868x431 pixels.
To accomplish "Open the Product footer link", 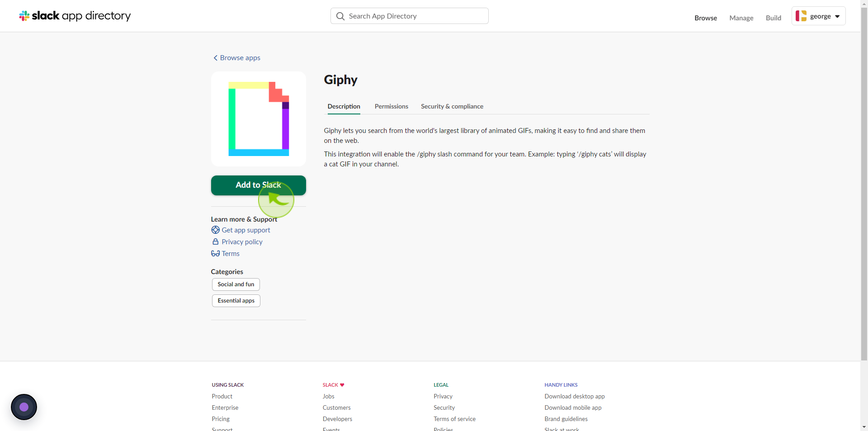I will pyautogui.click(x=222, y=396).
